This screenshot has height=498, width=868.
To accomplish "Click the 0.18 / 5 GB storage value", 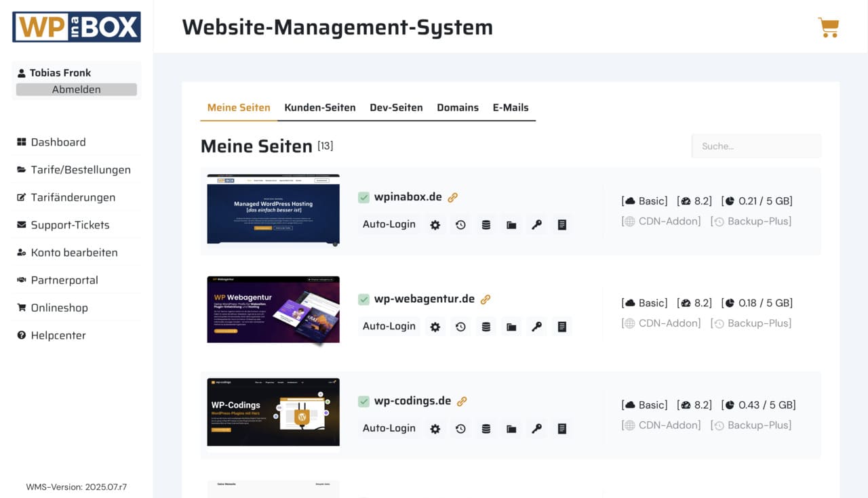I will point(757,303).
